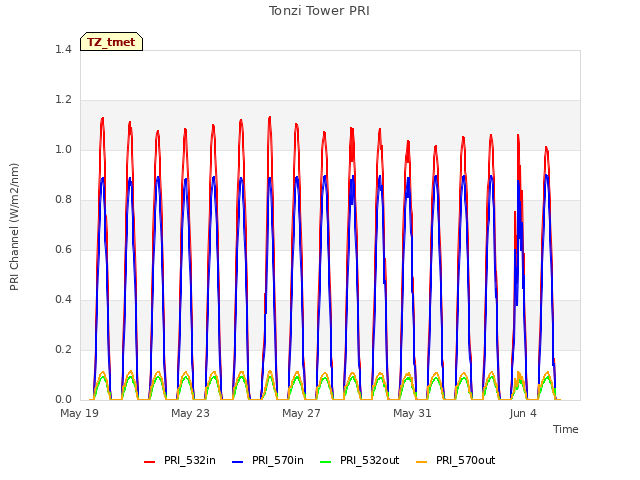Click the Jun 4 x-axis label
This screenshot has height=480, width=640.
tap(523, 413)
